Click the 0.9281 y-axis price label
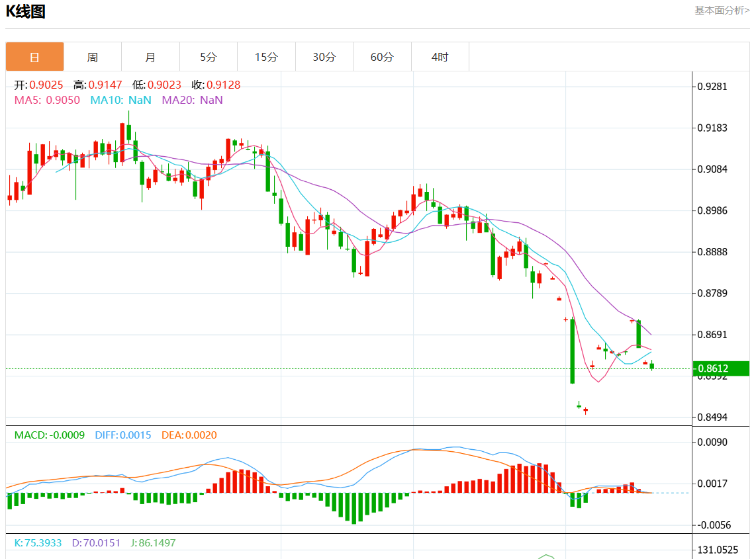 point(712,87)
